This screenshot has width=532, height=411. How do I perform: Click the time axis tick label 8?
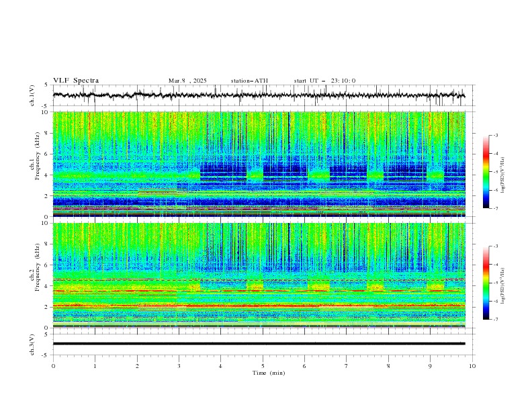(388, 366)
